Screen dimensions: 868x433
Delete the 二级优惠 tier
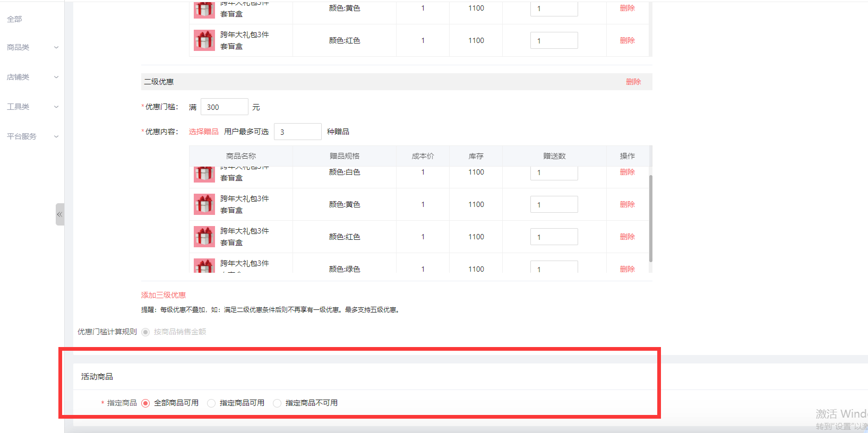pyautogui.click(x=633, y=82)
